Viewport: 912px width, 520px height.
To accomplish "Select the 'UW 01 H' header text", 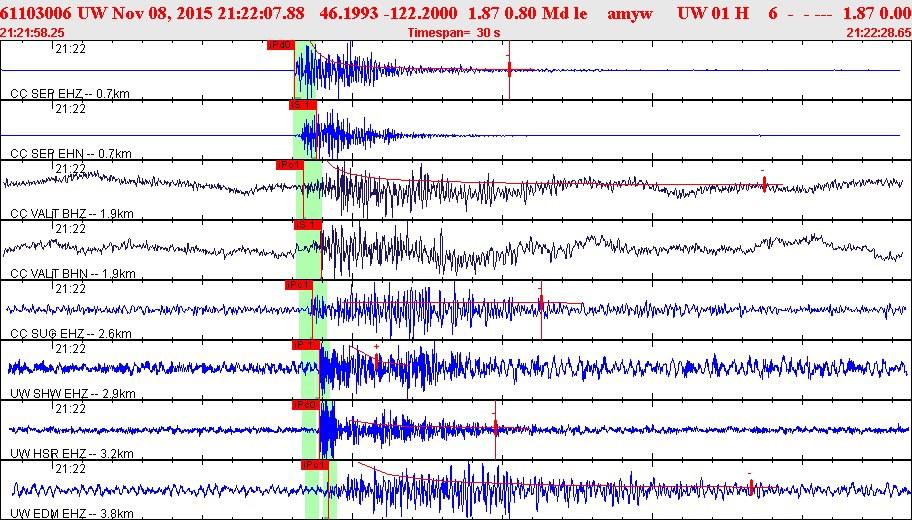I will (x=713, y=13).
